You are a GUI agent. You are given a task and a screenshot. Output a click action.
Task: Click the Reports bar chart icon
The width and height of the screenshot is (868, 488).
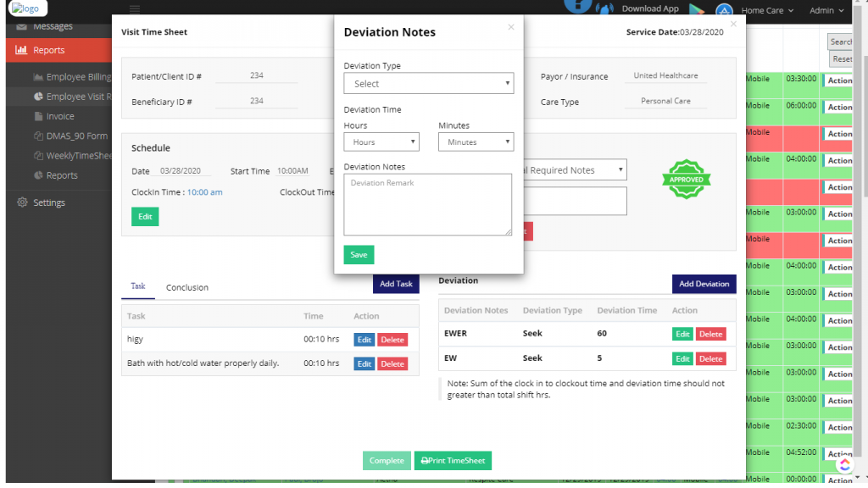pyautogui.click(x=21, y=50)
